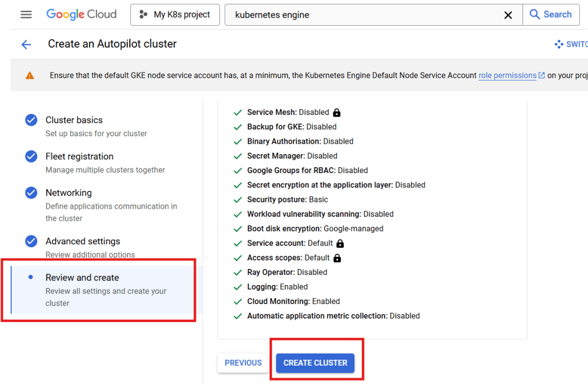Screen dimensions: 588x384
Task: Click the PREVIOUS button
Action: pos(243,363)
